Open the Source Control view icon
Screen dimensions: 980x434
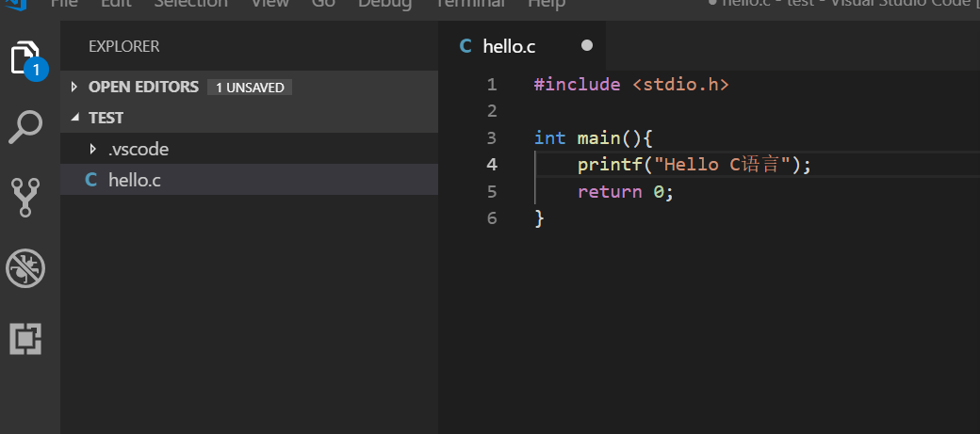click(x=25, y=198)
